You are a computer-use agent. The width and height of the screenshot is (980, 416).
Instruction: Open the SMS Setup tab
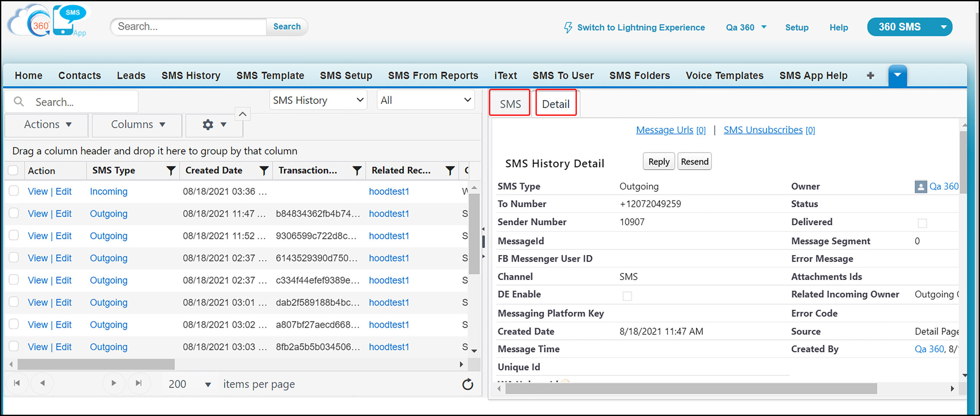pyautogui.click(x=346, y=76)
